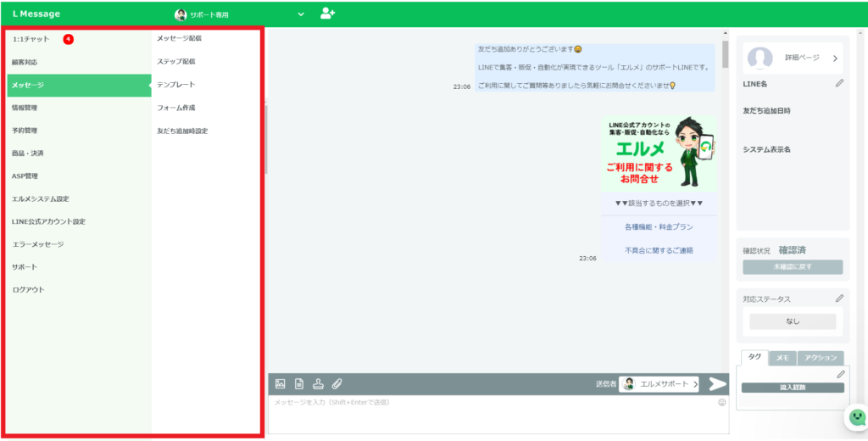Click the なし status button

click(793, 321)
